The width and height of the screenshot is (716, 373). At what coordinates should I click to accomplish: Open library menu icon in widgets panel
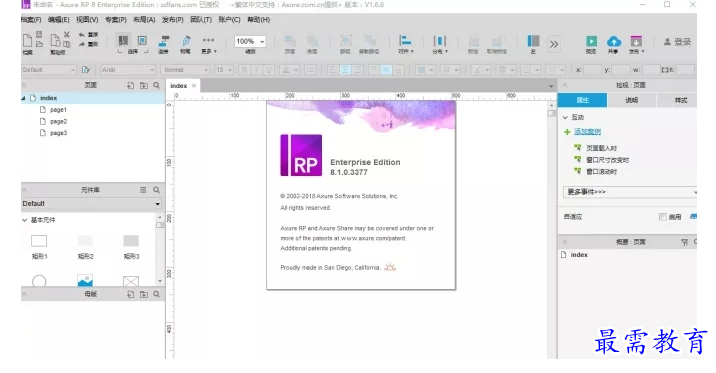coord(143,189)
